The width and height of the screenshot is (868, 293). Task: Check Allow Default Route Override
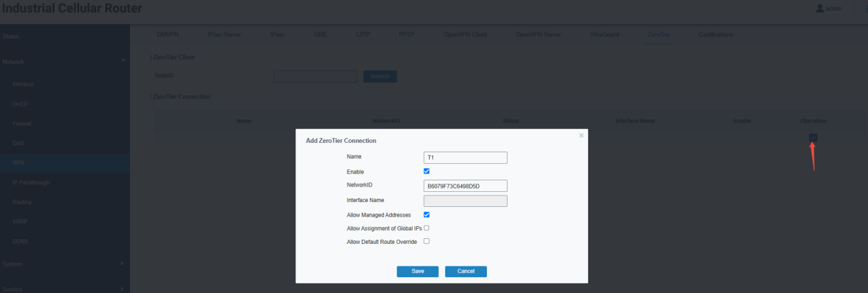pyautogui.click(x=427, y=241)
